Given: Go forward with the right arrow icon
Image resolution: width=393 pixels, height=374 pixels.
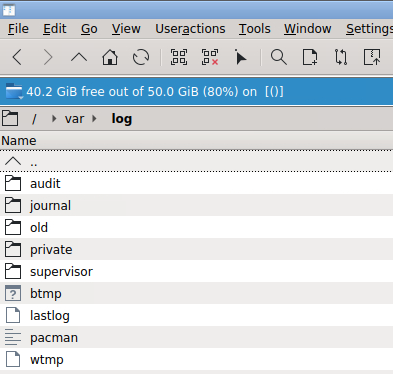Looking at the screenshot, I should click(x=48, y=57).
